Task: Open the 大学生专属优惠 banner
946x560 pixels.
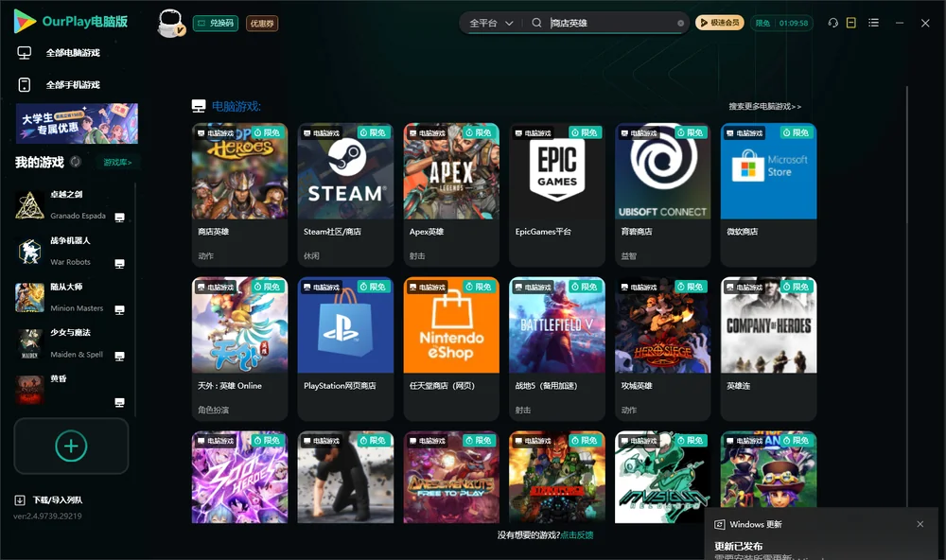Action: [77, 124]
